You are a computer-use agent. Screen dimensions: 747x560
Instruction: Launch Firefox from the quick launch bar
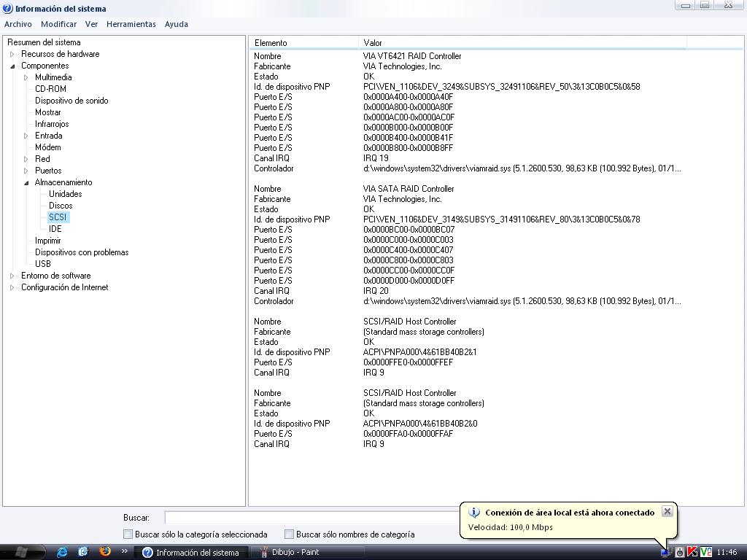(x=105, y=552)
